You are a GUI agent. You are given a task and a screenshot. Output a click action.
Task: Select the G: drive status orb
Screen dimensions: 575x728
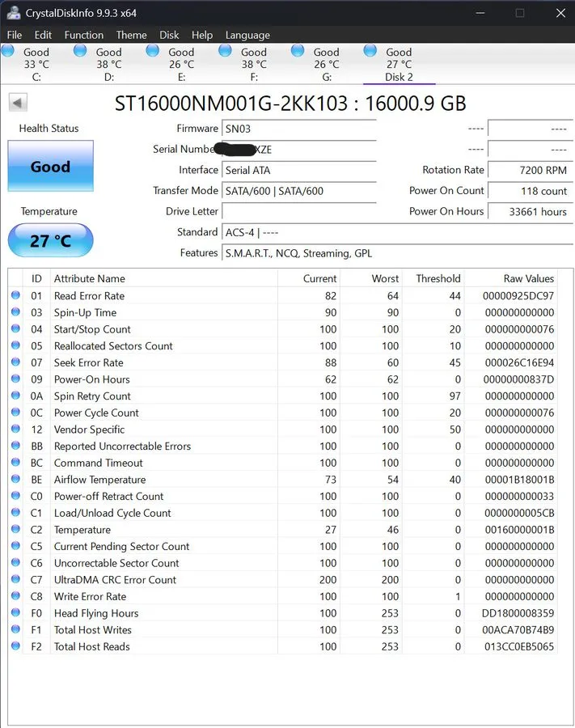(x=298, y=50)
